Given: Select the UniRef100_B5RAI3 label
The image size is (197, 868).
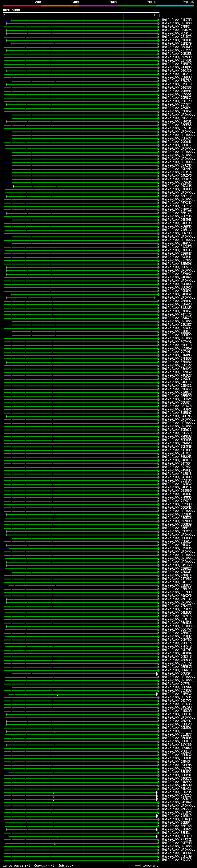Looking at the screenshot, I should click(177, 430).
